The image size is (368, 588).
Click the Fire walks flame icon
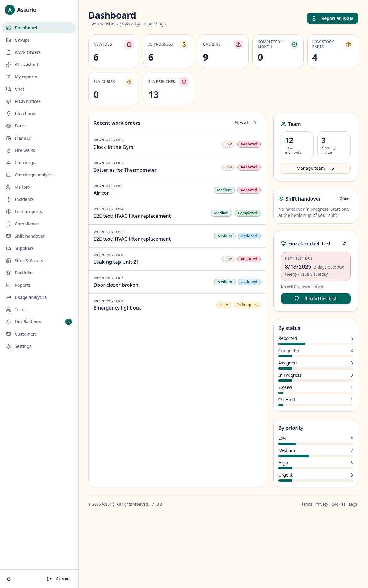click(x=9, y=150)
